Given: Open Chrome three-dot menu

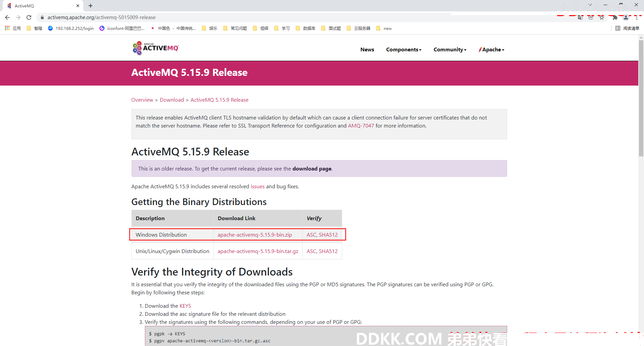Looking at the screenshot, I should [x=637, y=17].
